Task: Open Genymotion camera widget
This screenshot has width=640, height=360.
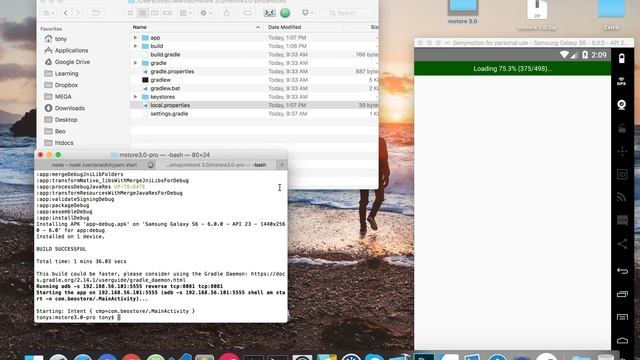Action: point(622,105)
